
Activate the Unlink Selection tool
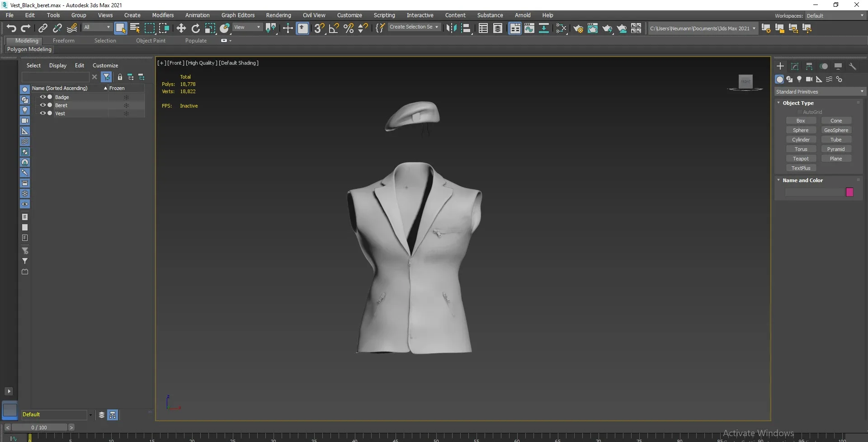click(57, 28)
